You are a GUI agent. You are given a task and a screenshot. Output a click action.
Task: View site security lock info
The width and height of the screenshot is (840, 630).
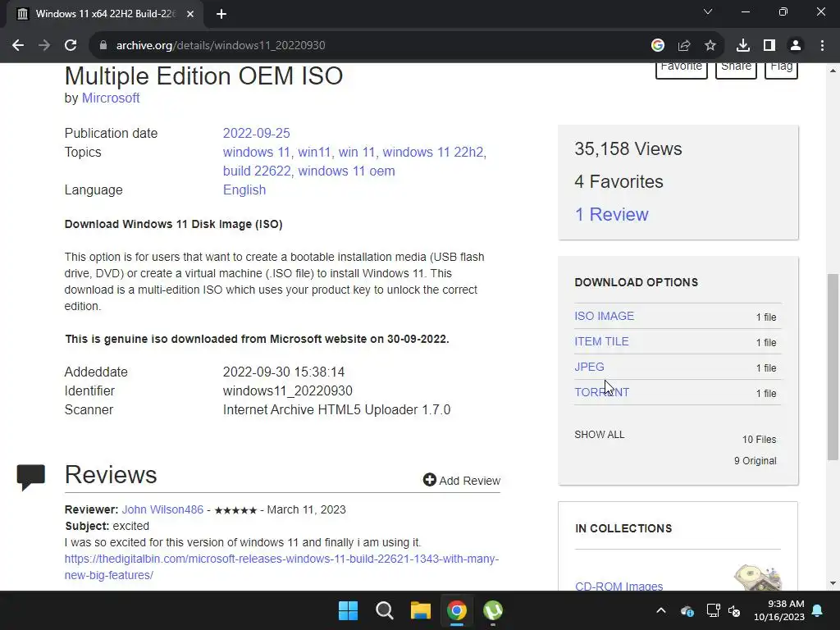103,45
